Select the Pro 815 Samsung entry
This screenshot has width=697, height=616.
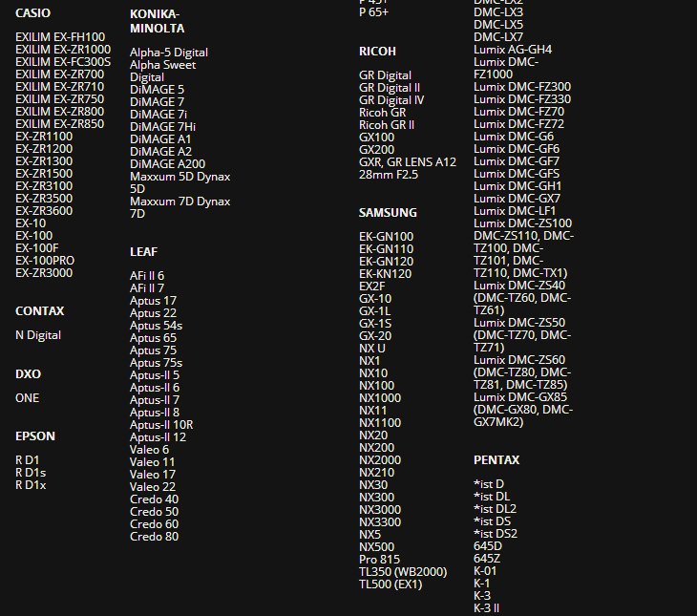[379, 560]
